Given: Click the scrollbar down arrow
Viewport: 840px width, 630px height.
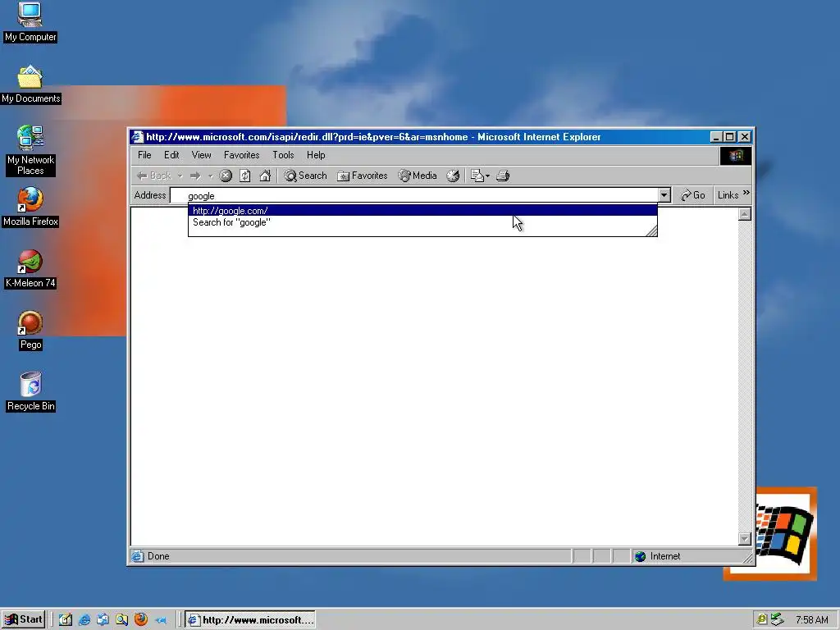Looking at the screenshot, I should (x=745, y=538).
